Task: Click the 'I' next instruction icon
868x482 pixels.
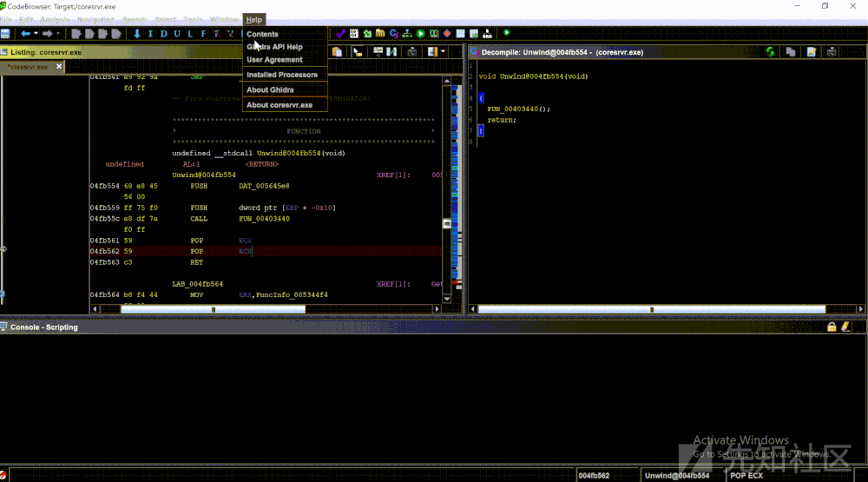Action: [150, 34]
